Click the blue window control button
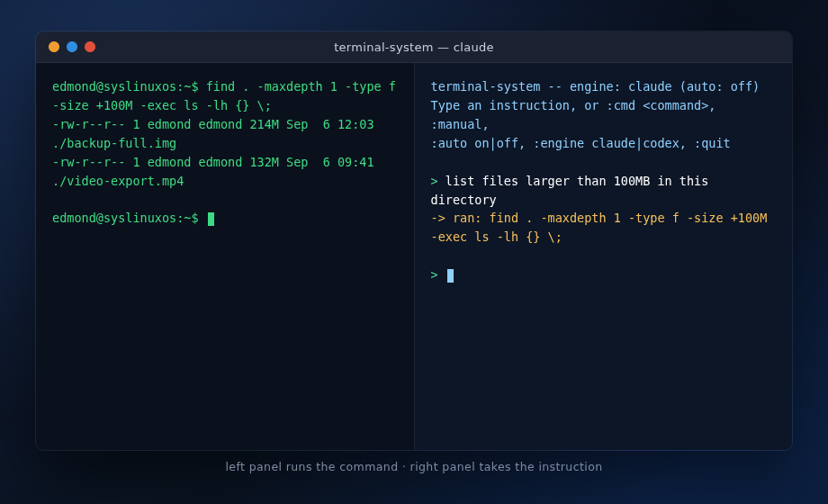Screen dimensions: 828x504 (72, 47)
